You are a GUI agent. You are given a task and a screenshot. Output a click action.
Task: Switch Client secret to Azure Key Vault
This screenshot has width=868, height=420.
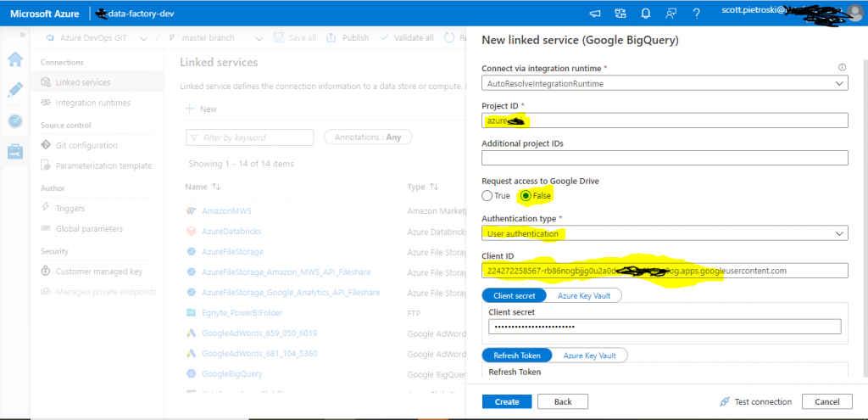584,295
